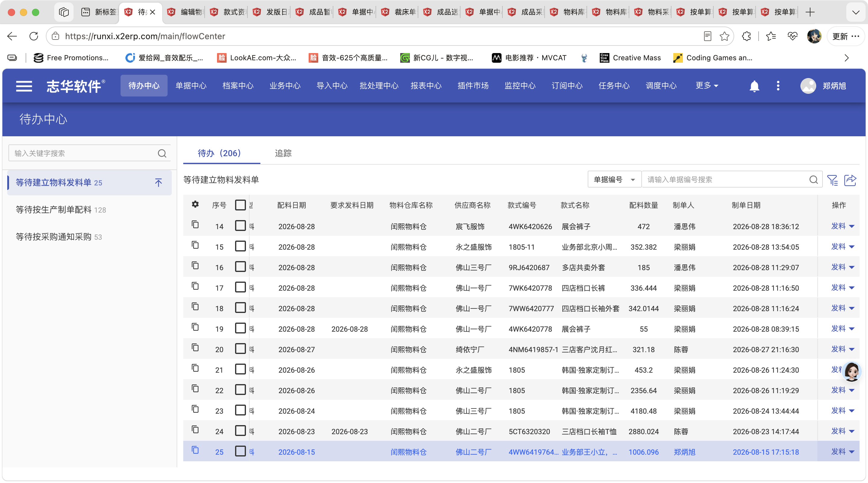This screenshot has width=868, height=483.
Task: Click the copy icon on row 14
Action: [195, 225]
